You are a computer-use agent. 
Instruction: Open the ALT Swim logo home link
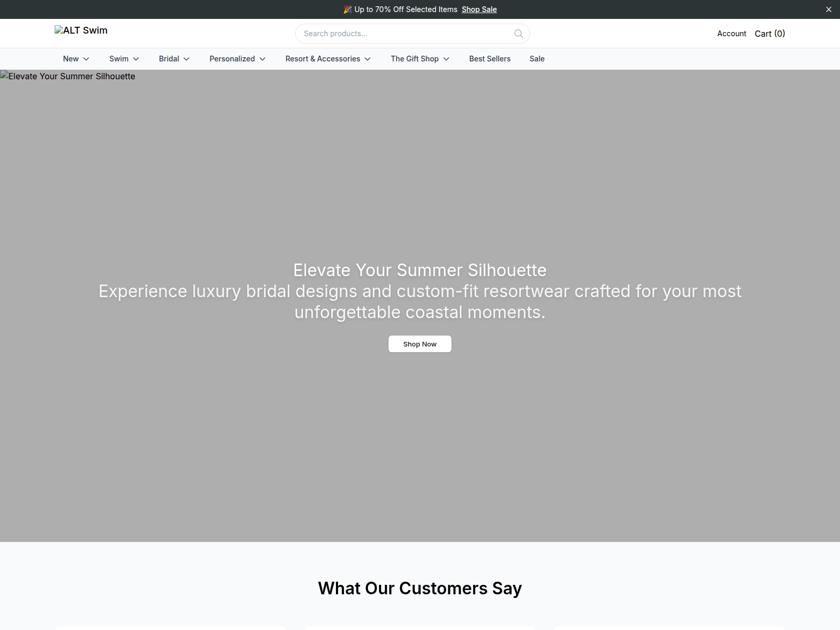coord(81,30)
